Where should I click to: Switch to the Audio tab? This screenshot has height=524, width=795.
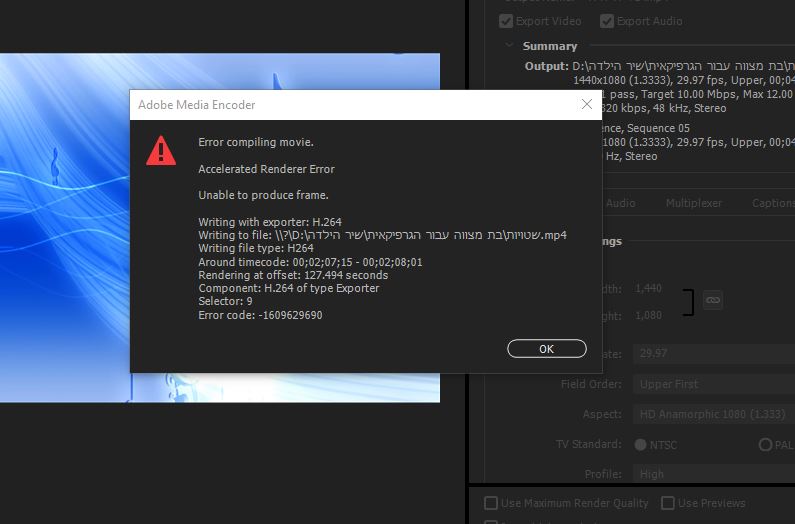621,203
